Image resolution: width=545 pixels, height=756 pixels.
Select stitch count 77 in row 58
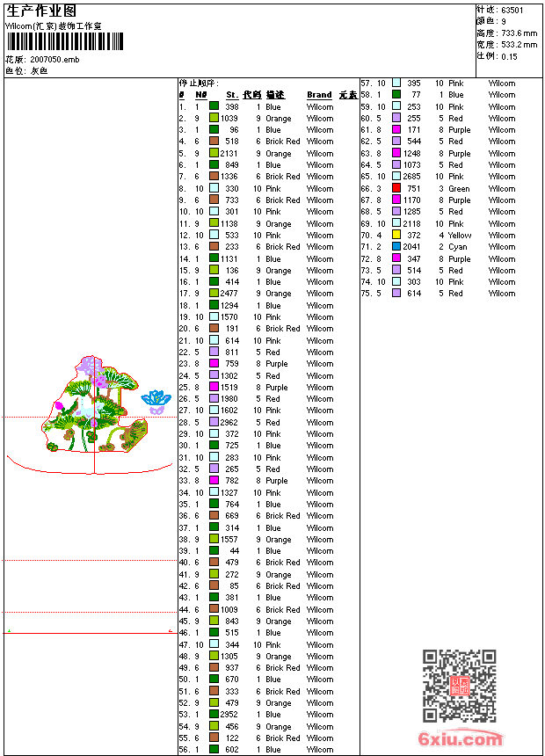(417, 95)
